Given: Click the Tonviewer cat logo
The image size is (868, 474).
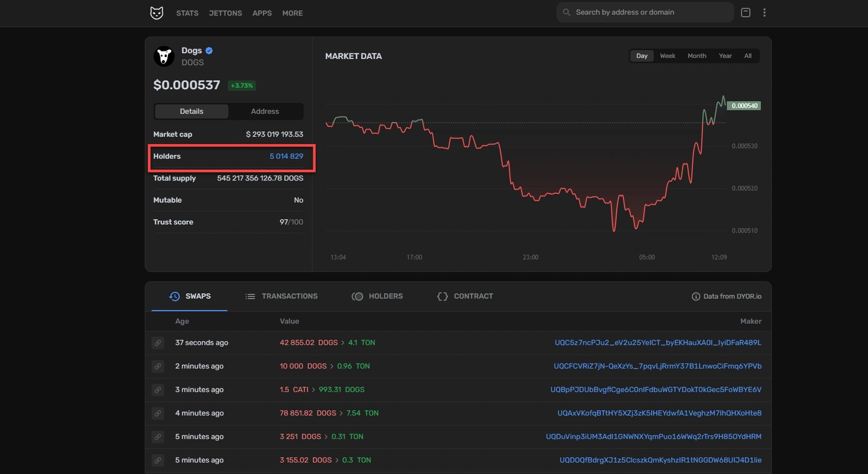Looking at the screenshot, I should tap(157, 13).
